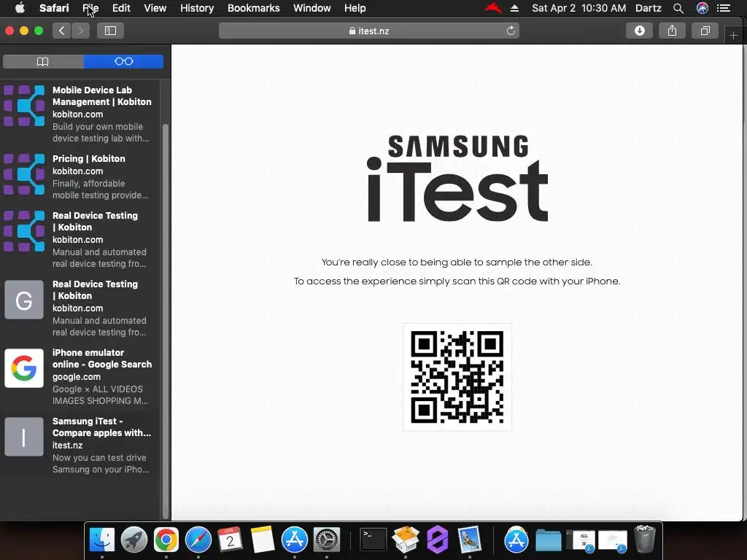Restore first minimized Safari window in Dock
747x560 pixels.
click(x=581, y=542)
